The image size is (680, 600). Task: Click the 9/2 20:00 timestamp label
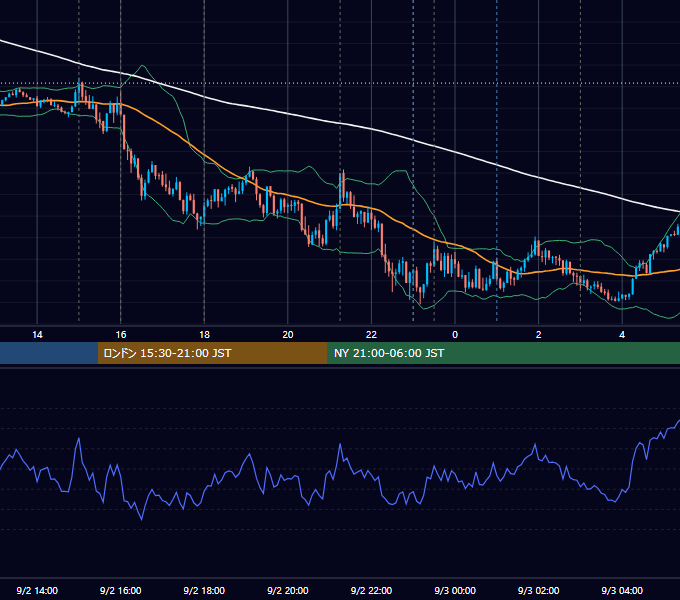[x=288, y=590]
